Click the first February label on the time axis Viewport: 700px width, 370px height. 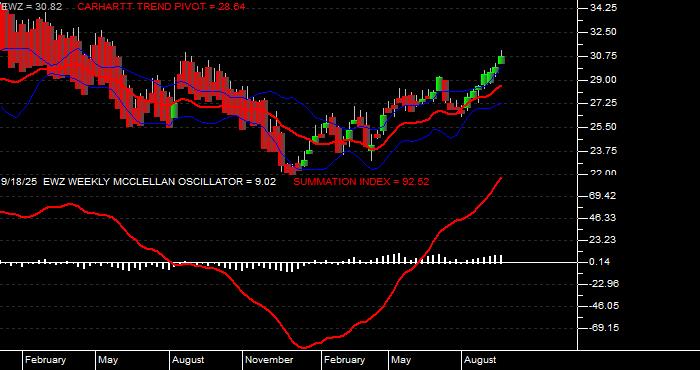[46, 360]
